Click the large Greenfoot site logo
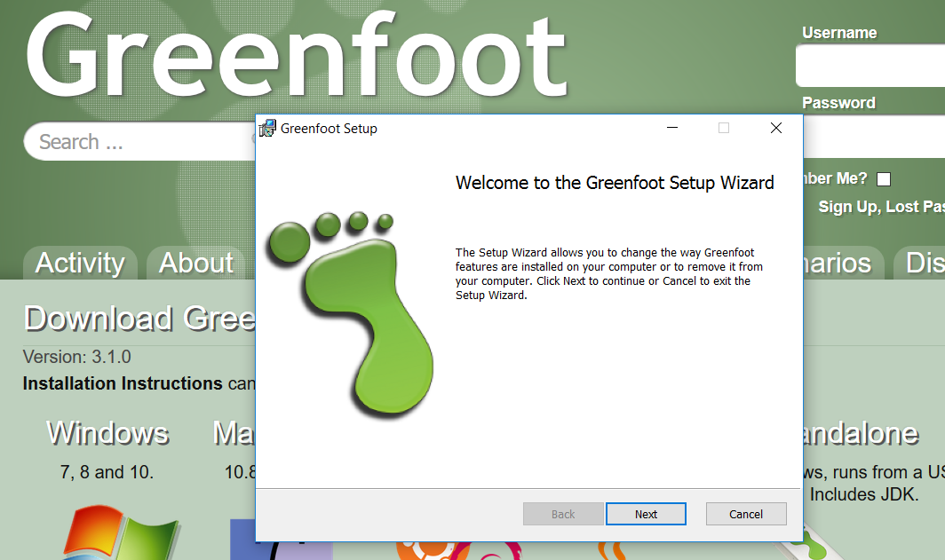The height and width of the screenshot is (560, 945). 296,55
